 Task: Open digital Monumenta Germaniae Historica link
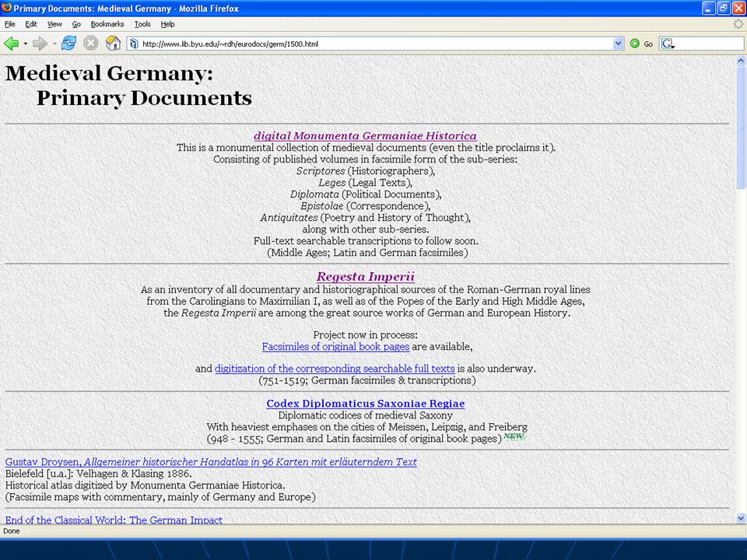tap(365, 135)
